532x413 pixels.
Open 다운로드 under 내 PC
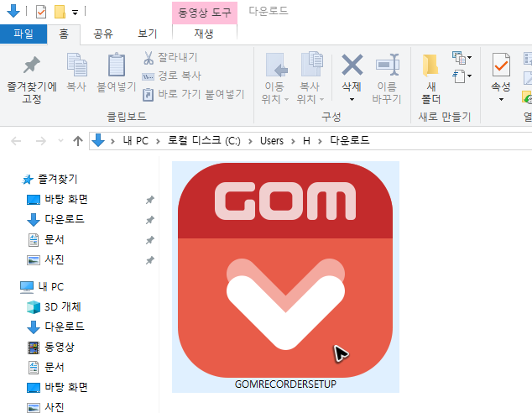tap(55, 327)
